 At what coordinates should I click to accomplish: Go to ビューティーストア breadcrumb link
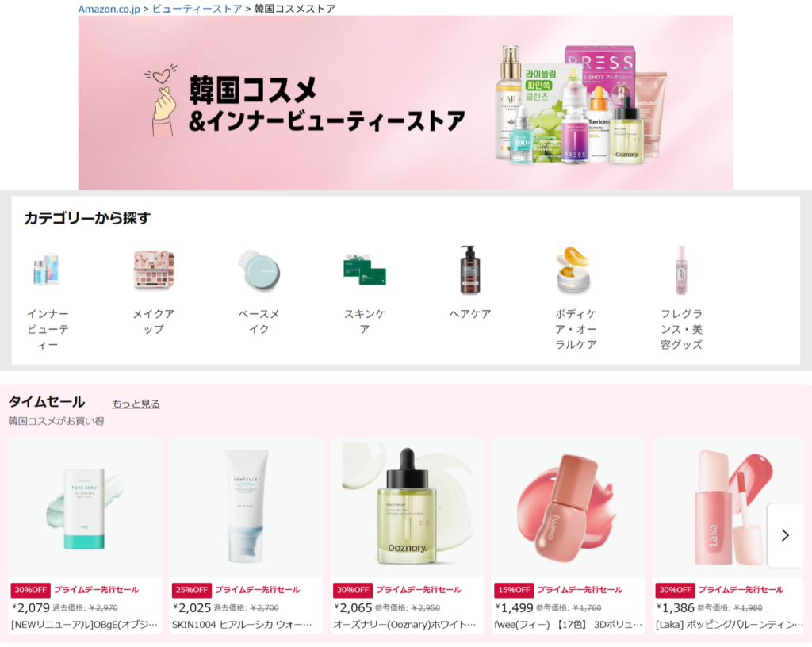click(x=197, y=9)
